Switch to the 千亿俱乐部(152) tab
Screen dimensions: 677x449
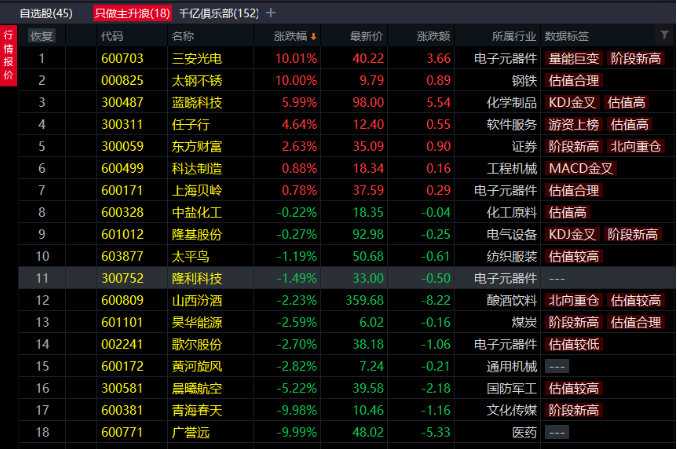pos(218,13)
